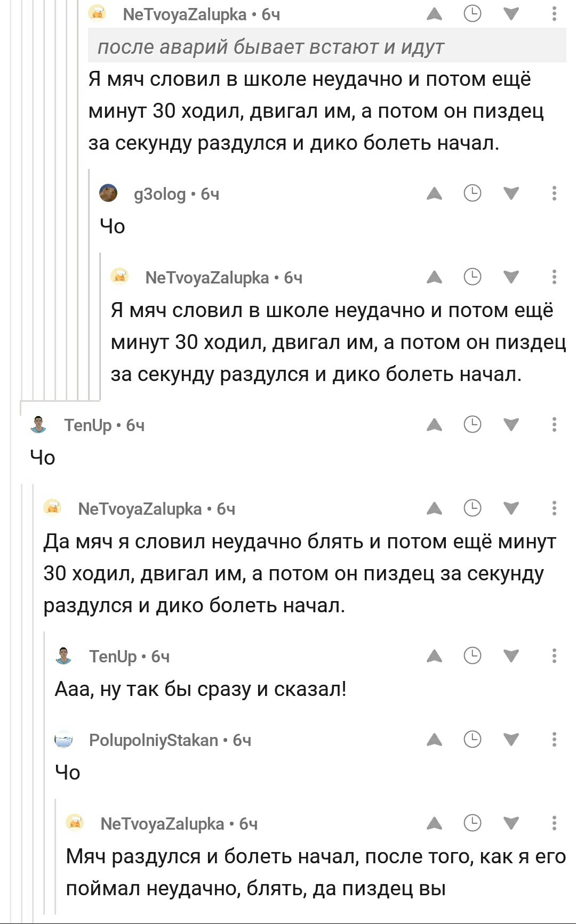Open more options for g3olog's comment

point(555,193)
